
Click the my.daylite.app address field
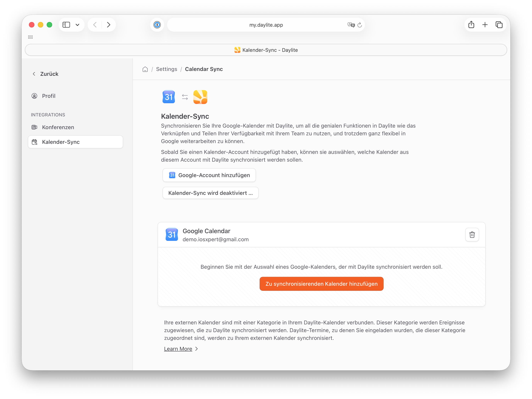[x=266, y=25]
